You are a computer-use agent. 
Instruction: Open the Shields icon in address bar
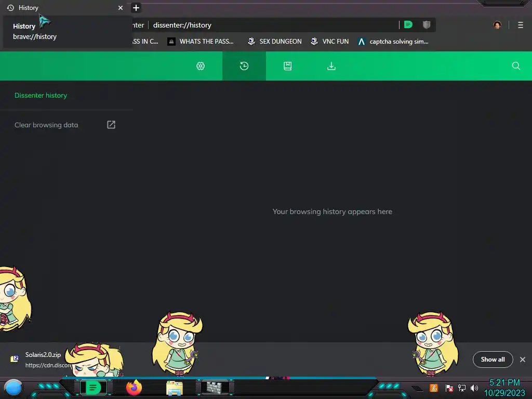coord(427,24)
